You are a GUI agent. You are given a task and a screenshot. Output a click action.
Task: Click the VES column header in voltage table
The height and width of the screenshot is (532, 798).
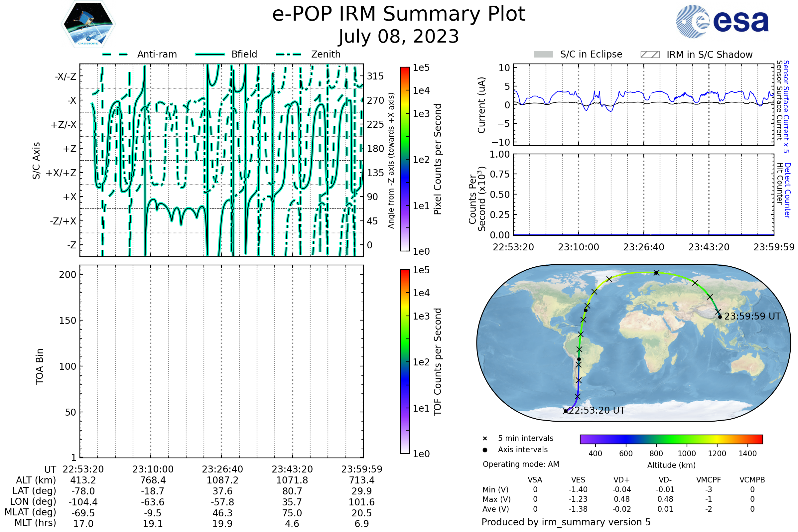[x=578, y=480]
